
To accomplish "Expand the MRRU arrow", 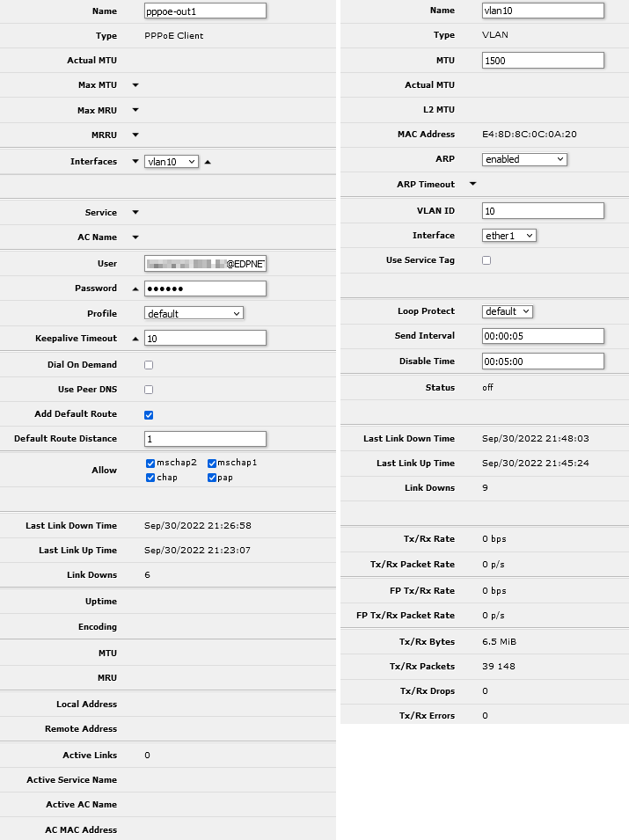I will click(x=135, y=135).
